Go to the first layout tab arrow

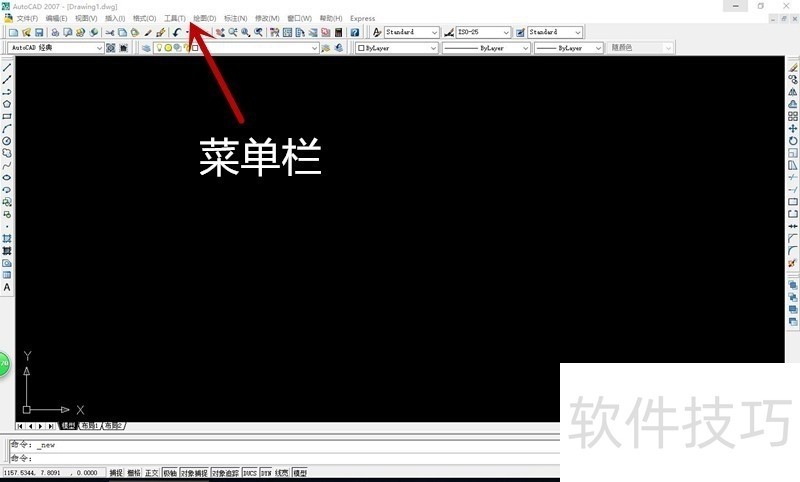point(20,426)
